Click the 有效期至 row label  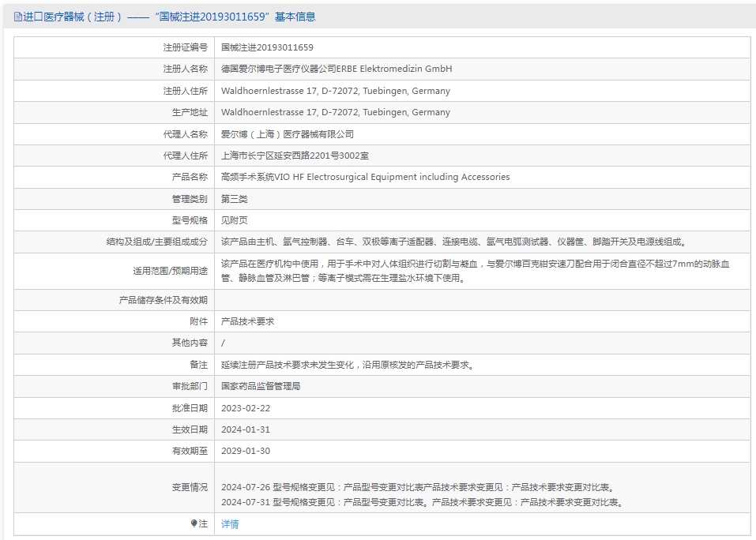190,451
